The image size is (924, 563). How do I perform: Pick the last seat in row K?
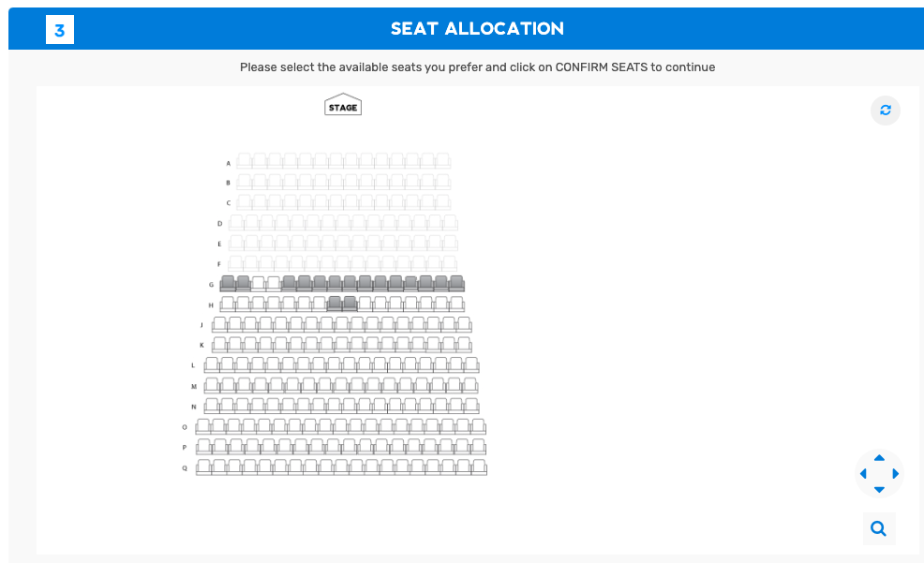tap(464, 344)
